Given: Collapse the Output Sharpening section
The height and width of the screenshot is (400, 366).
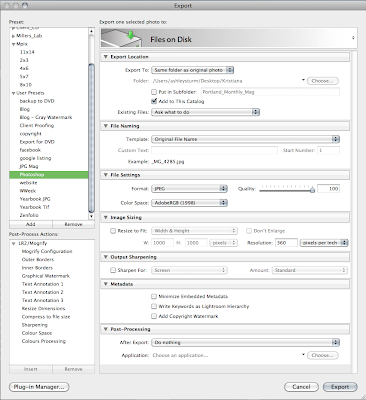Looking at the screenshot, I should (105, 257).
